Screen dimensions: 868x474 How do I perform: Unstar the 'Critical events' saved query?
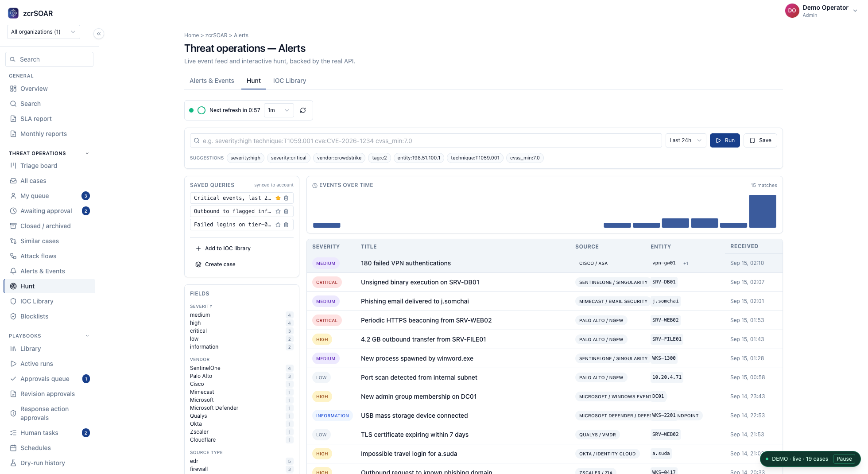(278, 198)
